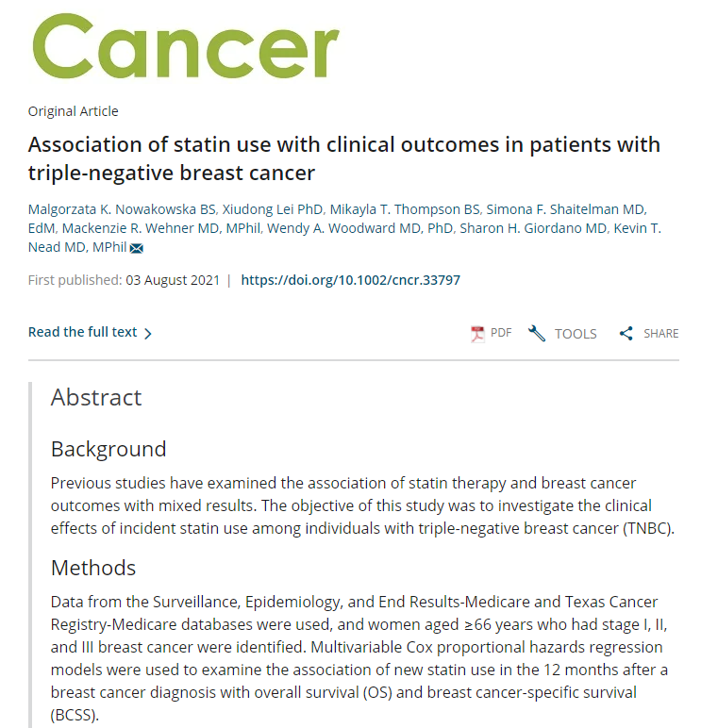Image resolution: width=701 pixels, height=728 pixels.
Task: Select author Malgorzata K. Nowakowska
Action: 120,208
